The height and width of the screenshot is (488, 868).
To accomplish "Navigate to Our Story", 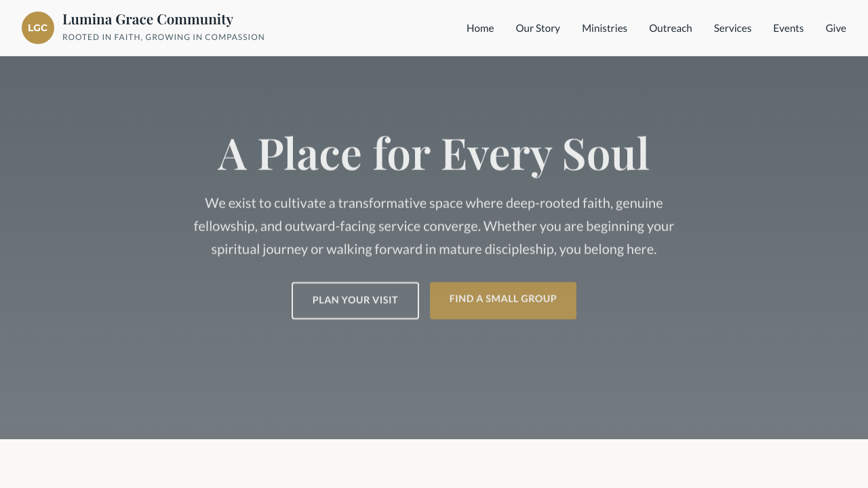I will click(538, 28).
